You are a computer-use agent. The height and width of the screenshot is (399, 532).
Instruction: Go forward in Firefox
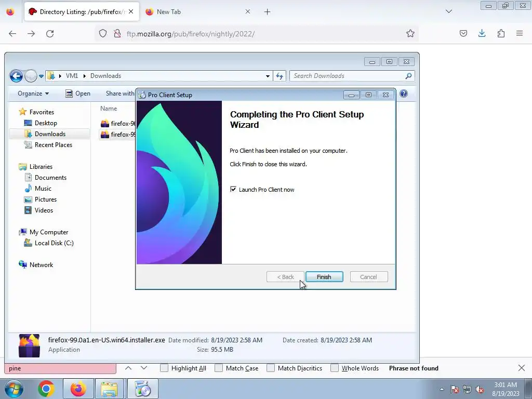31,34
